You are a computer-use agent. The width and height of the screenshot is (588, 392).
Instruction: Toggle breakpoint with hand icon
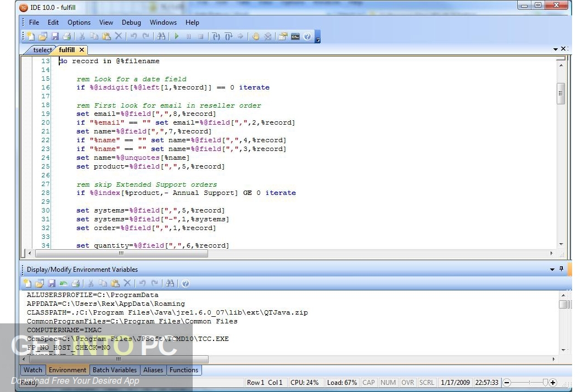256,36
